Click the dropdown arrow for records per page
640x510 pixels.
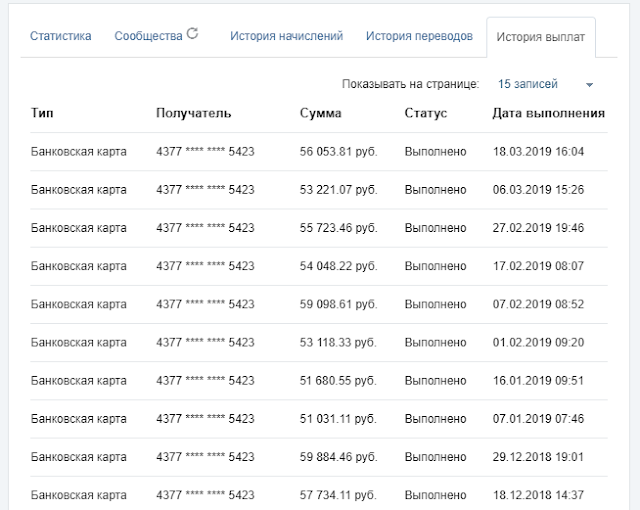click(x=589, y=85)
